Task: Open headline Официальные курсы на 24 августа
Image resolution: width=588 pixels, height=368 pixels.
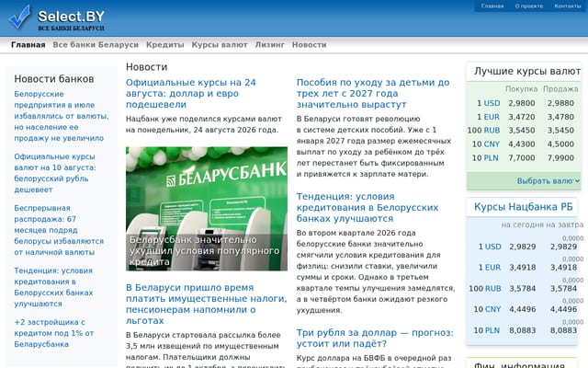Action: 191,94
